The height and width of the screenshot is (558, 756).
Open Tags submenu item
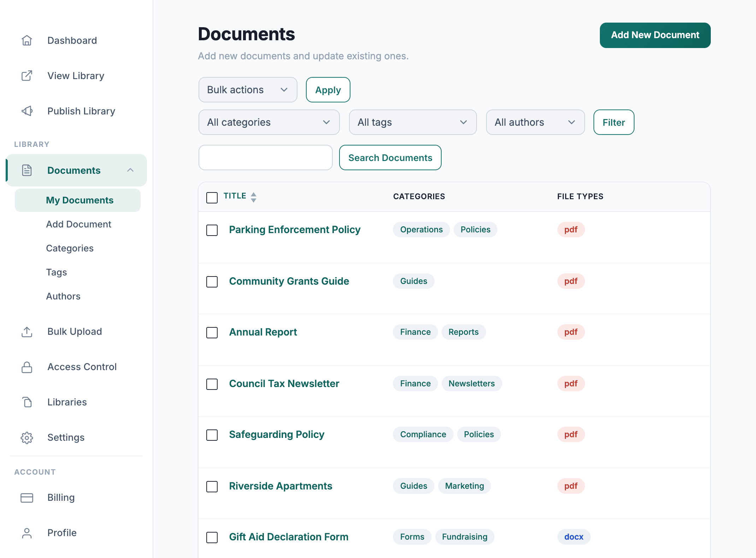point(57,272)
